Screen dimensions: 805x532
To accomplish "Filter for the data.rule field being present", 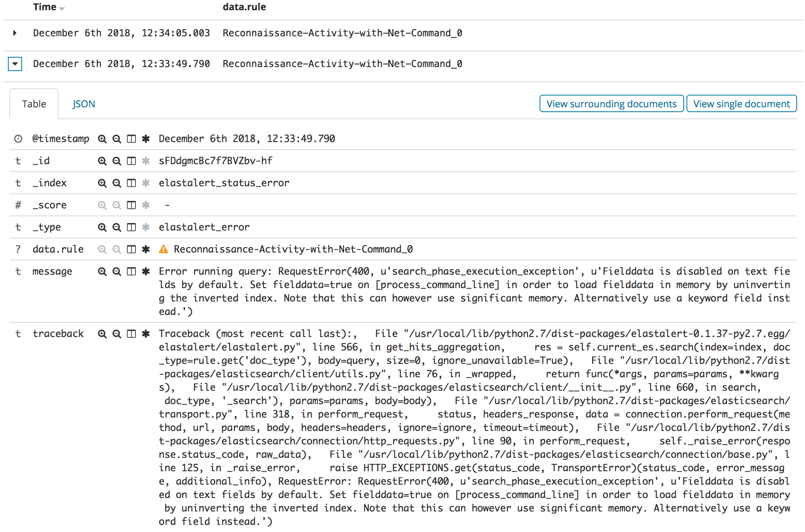I will pyautogui.click(x=145, y=249).
